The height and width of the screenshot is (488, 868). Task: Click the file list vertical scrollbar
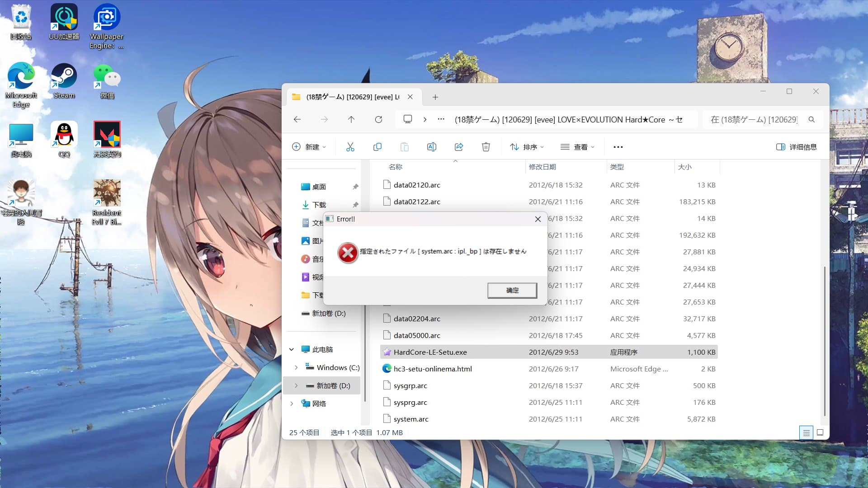point(825,341)
